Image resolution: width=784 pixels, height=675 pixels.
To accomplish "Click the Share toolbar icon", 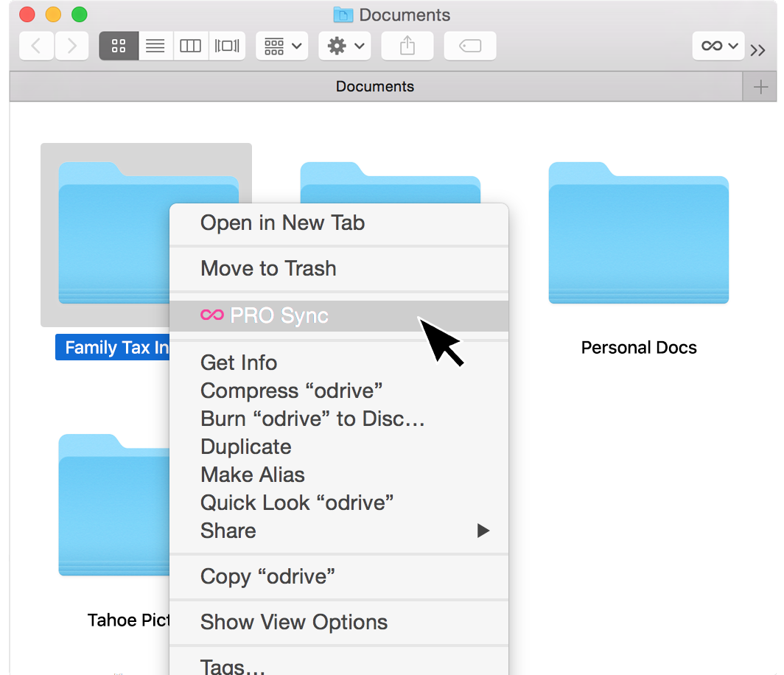I will [407, 46].
